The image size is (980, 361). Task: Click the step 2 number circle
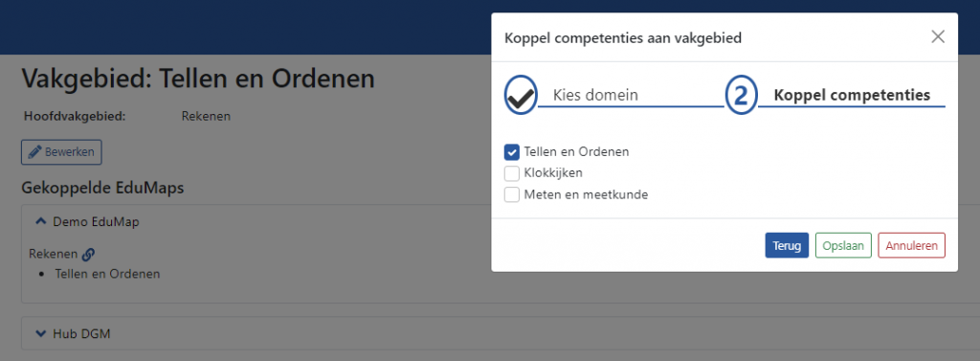742,96
